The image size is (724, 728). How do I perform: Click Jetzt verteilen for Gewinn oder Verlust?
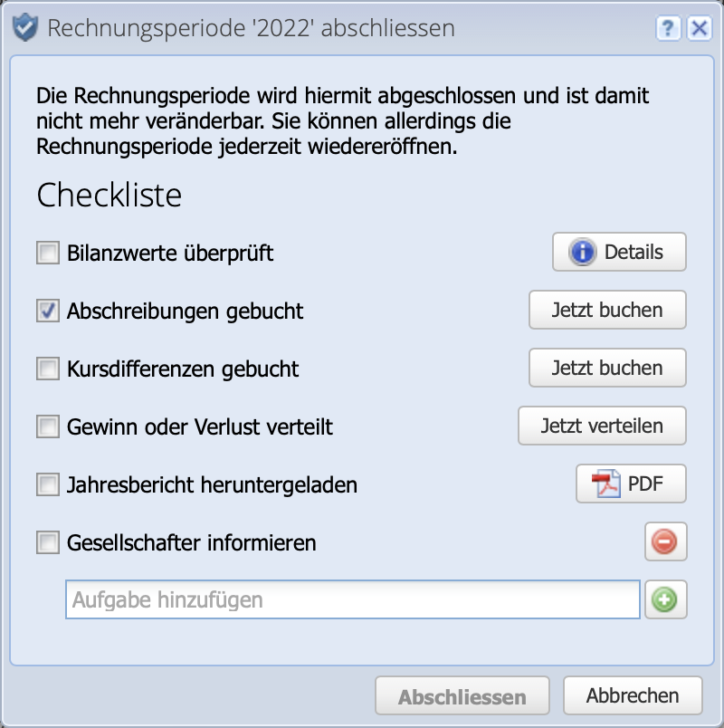click(602, 426)
